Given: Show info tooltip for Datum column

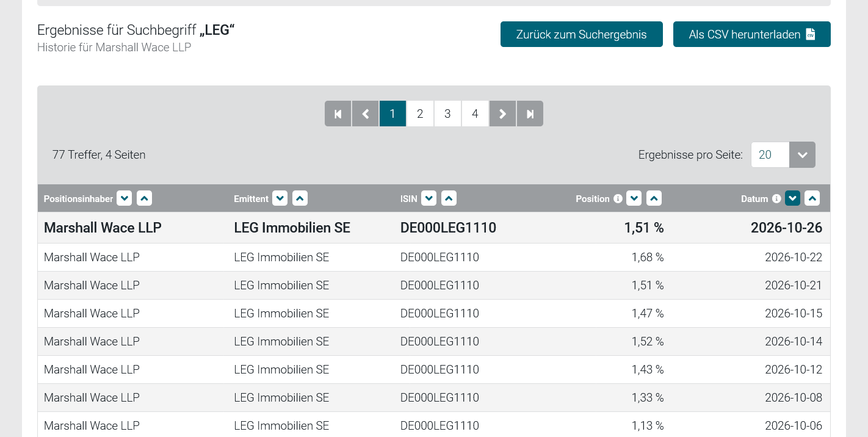Looking at the screenshot, I should 776,198.
